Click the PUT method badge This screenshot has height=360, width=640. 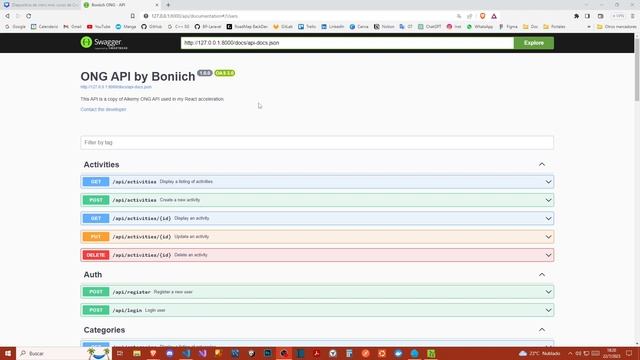click(x=96, y=237)
